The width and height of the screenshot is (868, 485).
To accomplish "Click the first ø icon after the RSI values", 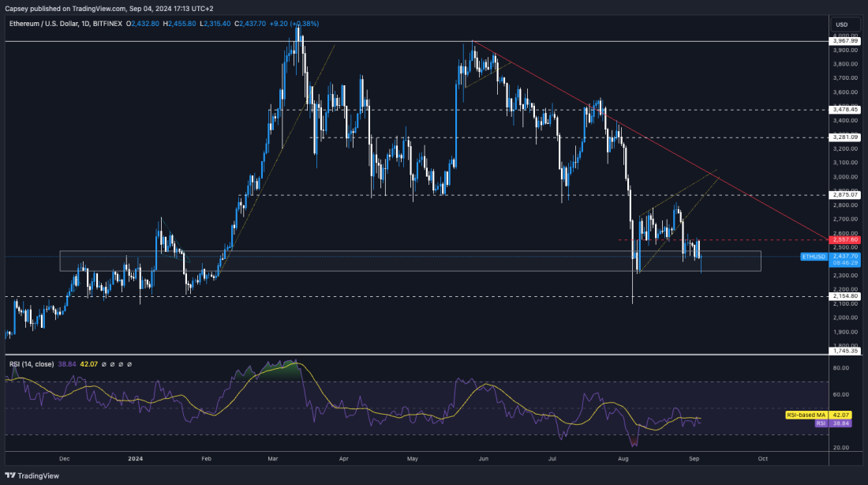I will pyautogui.click(x=104, y=364).
